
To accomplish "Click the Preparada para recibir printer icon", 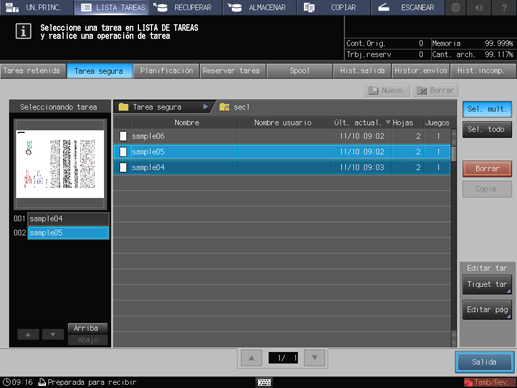I will [42, 382].
